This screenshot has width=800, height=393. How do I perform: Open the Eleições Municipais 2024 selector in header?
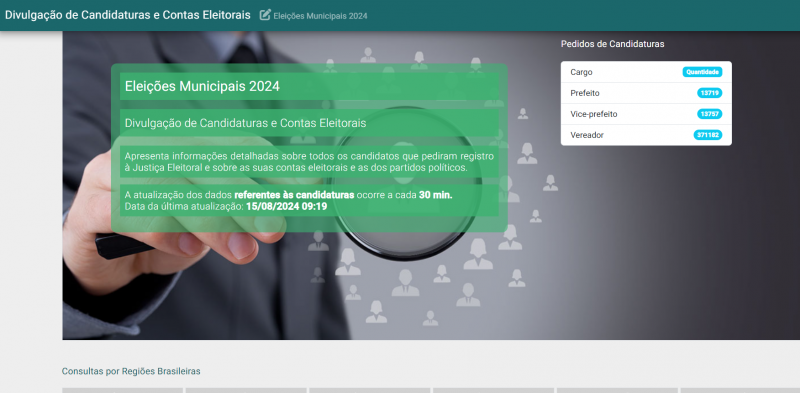pos(320,16)
